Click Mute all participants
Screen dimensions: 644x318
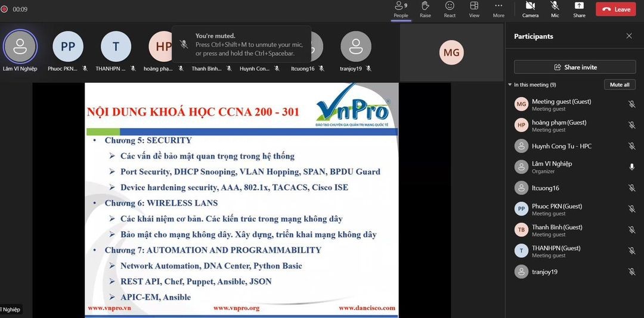tap(620, 85)
